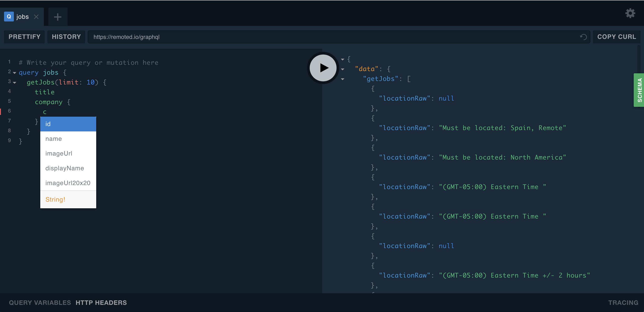This screenshot has width=644, height=312.
Task: Open a new query tab with plus icon
Action: click(58, 17)
